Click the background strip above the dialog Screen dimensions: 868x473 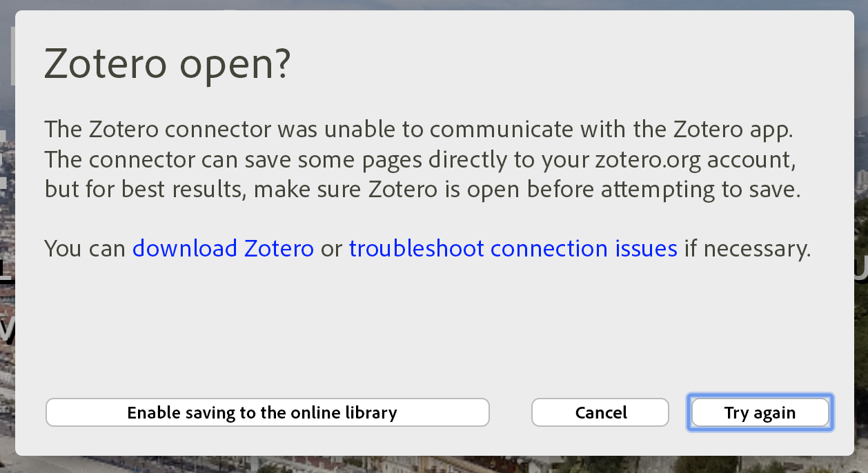pos(433,4)
